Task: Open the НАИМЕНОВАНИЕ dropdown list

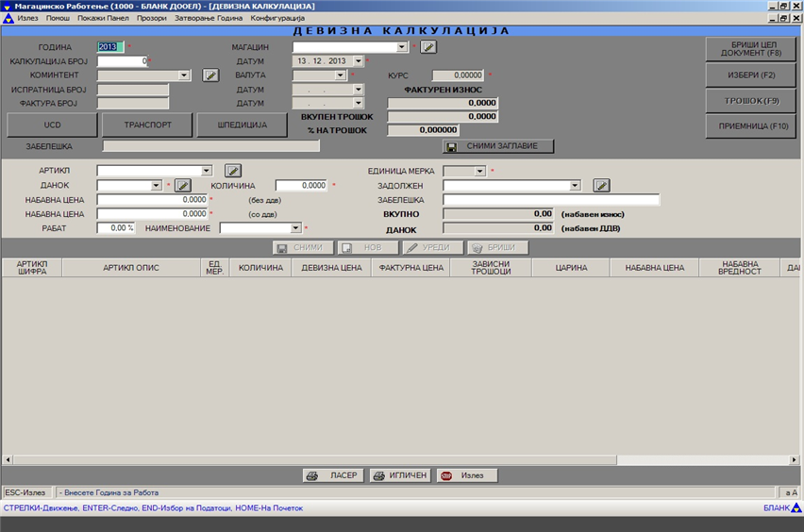Action: pyautogui.click(x=295, y=228)
